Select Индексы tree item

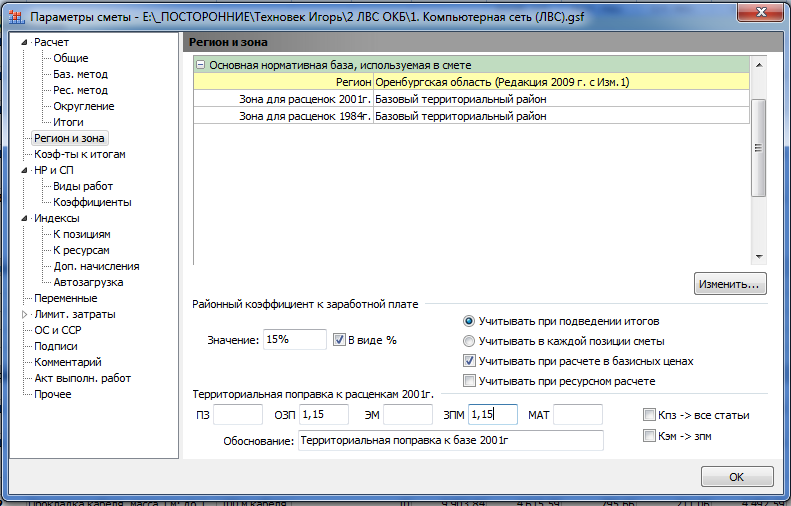click(x=56, y=218)
